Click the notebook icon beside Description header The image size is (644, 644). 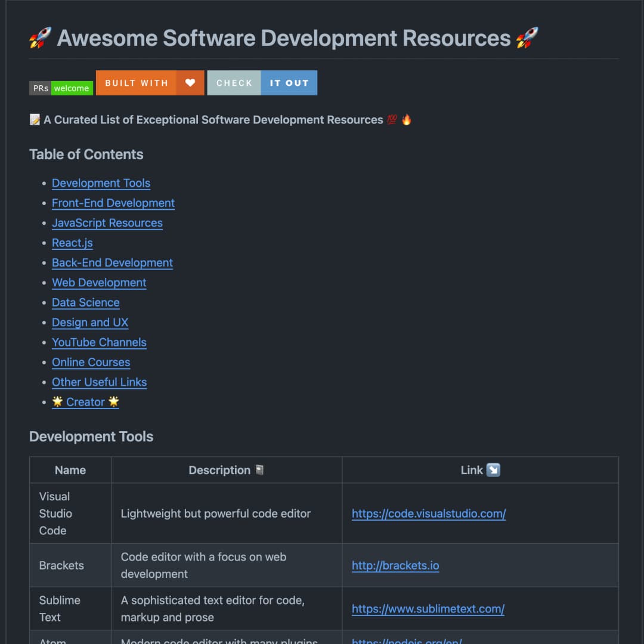pos(259,470)
